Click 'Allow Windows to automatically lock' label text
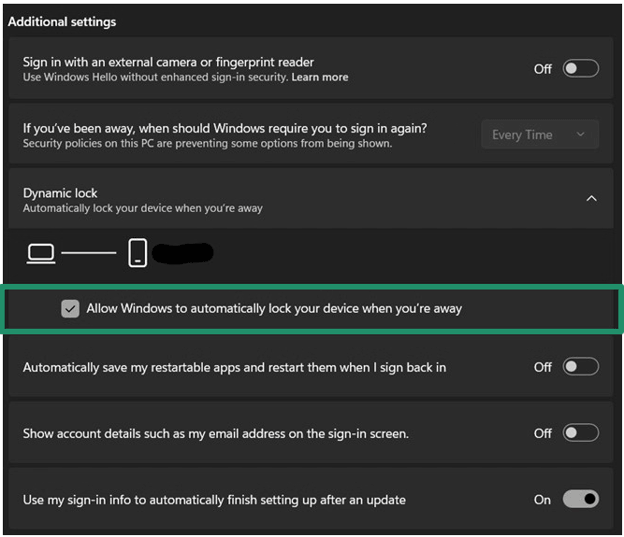Image resolution: width=624 pixels, height=537 pixels. point(274,309)
